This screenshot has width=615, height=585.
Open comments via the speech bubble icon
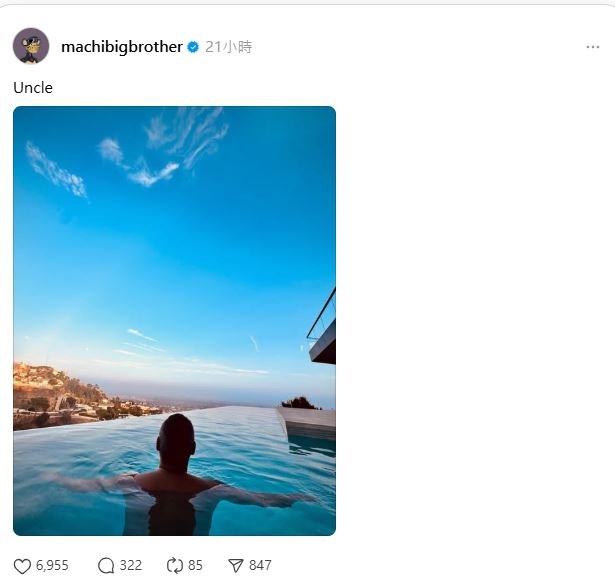(x=106, y=565)
